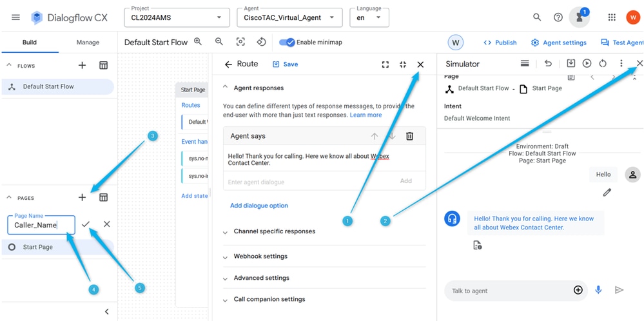
Task: Expand Advanced settings section
Action: pos(225,278)
